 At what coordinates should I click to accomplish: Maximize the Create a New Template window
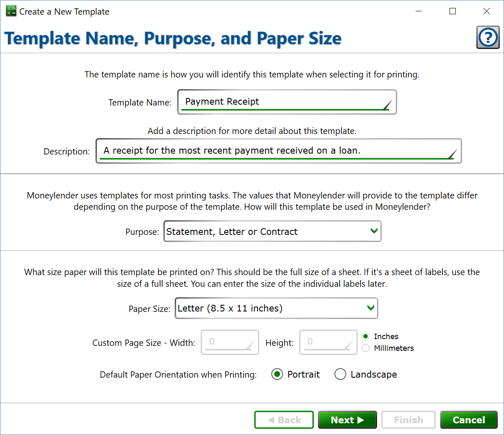point(452,11)
